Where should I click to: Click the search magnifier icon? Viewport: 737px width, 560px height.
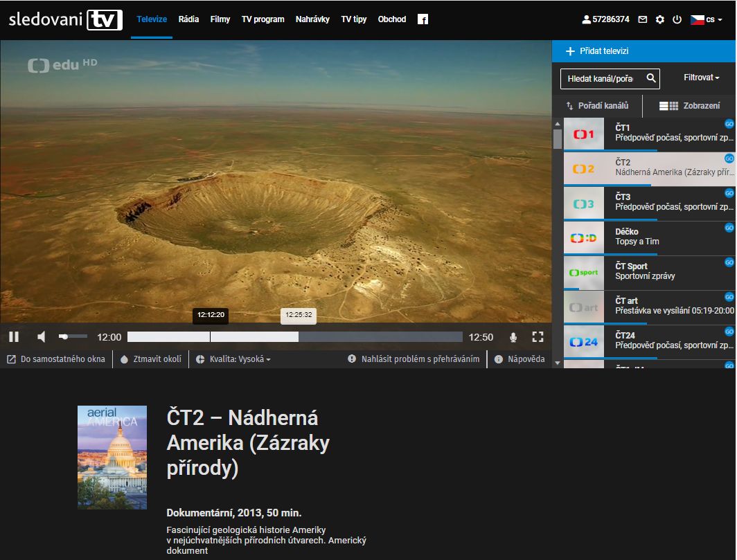(x=651, y=78)
